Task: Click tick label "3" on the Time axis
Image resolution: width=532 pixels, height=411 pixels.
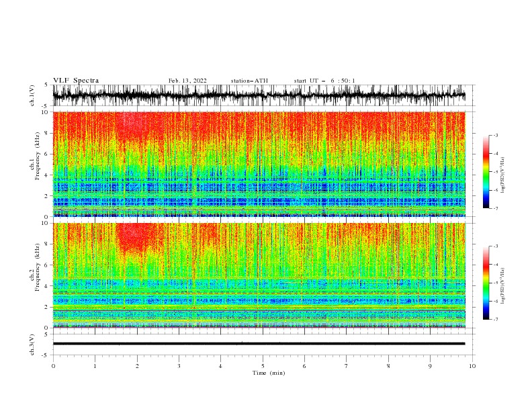Action: [x=179, y=366]
